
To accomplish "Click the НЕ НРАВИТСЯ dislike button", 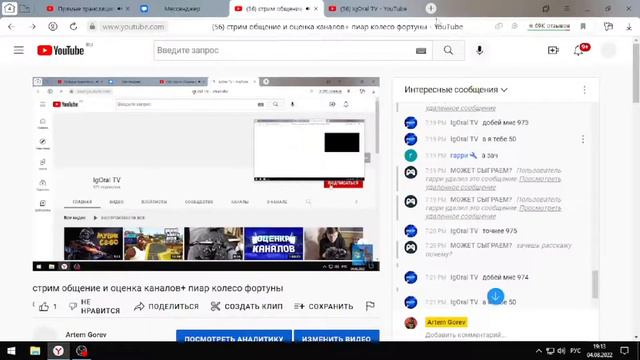I will pos(94,307).
